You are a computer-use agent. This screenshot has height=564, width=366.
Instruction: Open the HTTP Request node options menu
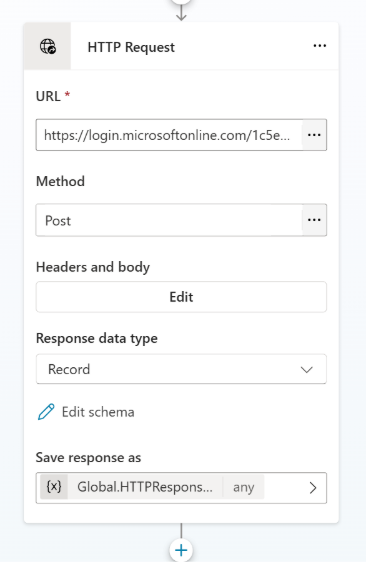320,46
